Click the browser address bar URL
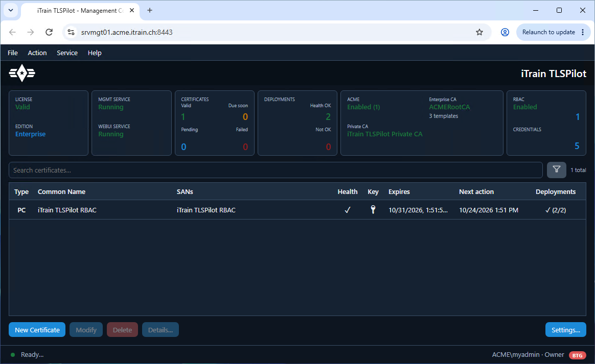The image size is (595, 364). click(127, 32)
